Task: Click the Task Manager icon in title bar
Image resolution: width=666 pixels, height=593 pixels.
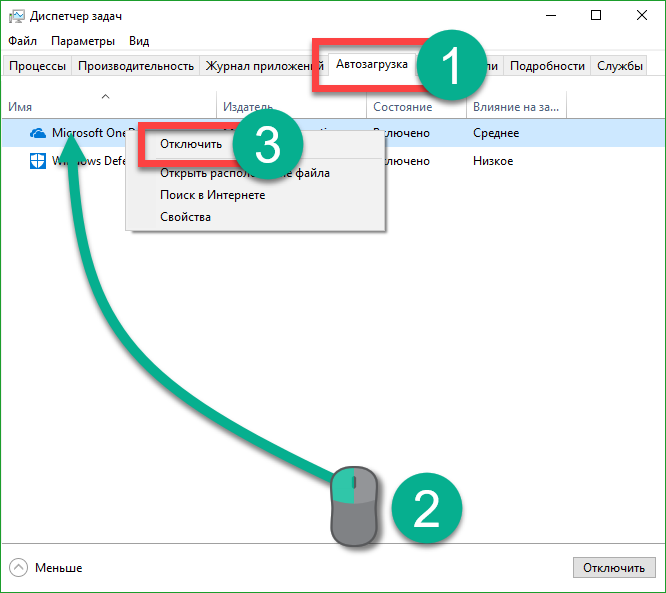Action: tap(16, 16)
